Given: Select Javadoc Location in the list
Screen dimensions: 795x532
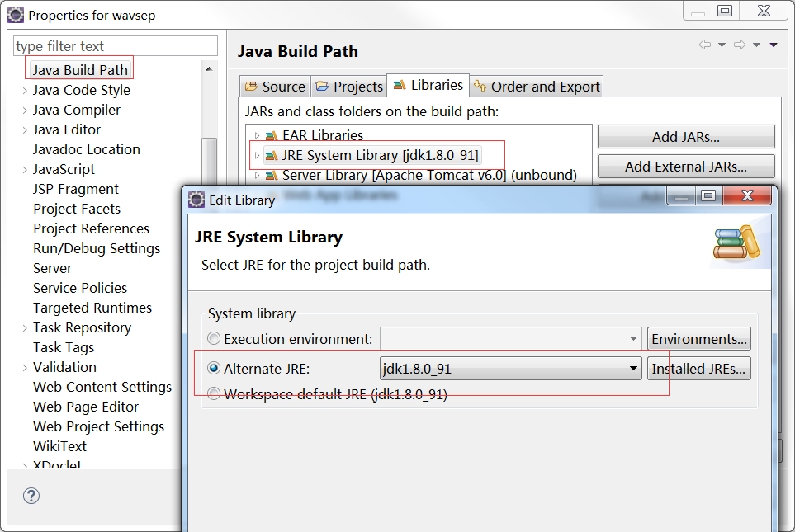Looking at the screenshot, I should click(86, 149).
